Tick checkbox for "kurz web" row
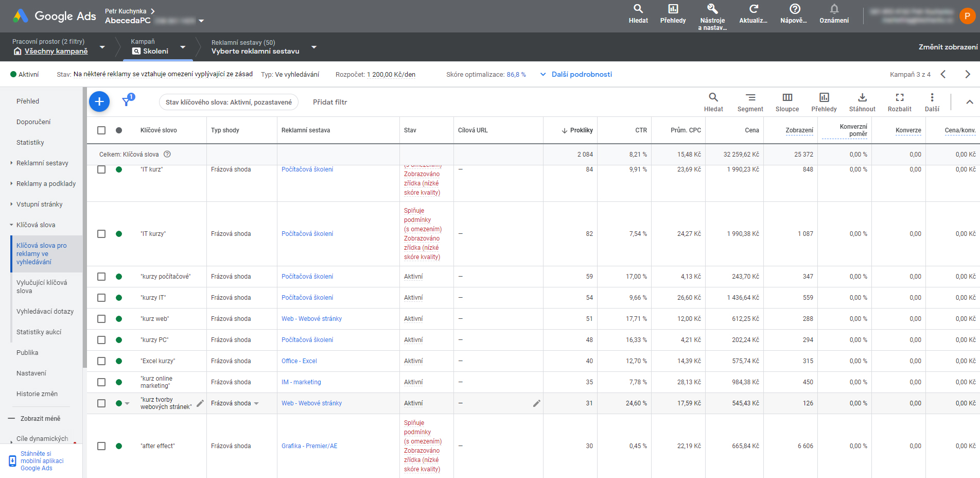The width and height of the screenshot is (980, 478). (101, 319)
